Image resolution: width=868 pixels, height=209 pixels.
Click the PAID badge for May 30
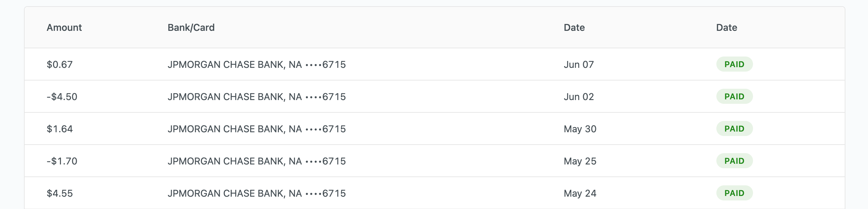click(x=734, y=128)
